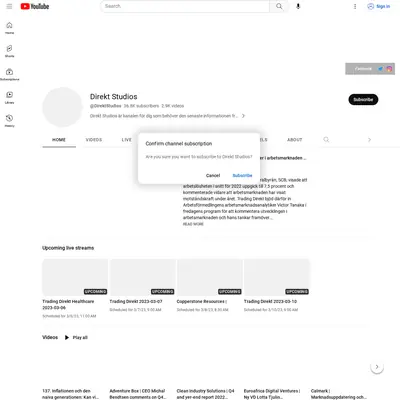Select the ABOUT channel tab
The height and width of the screenshot is (400, 400).
point(295,140)
